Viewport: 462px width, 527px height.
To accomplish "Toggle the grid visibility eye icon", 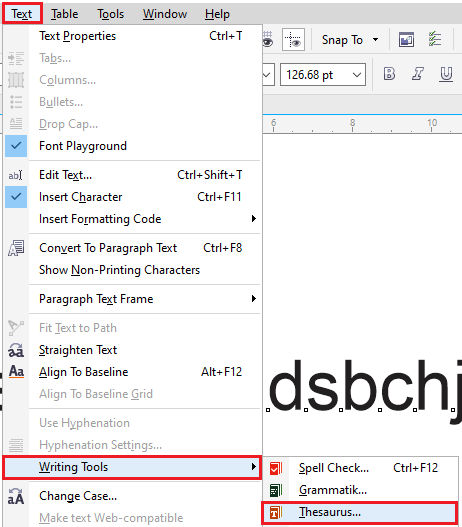I will tap(267, 40).
